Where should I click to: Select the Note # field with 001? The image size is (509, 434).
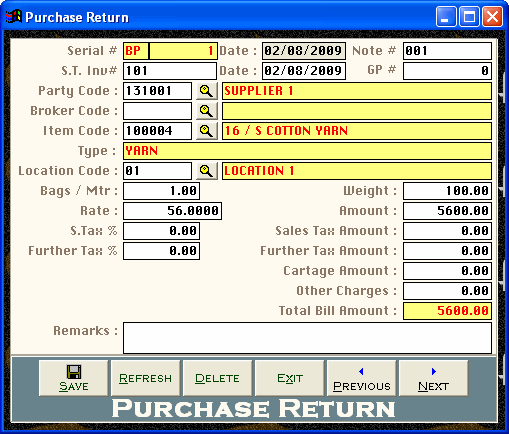tap(447, 51)
